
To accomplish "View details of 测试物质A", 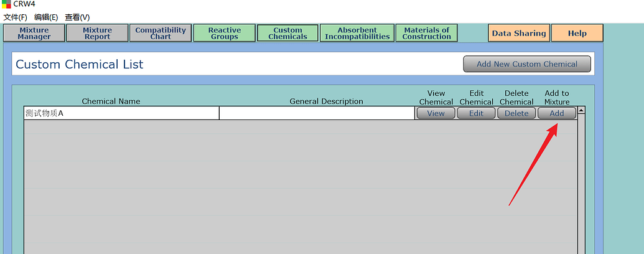I will pos(436,113).
